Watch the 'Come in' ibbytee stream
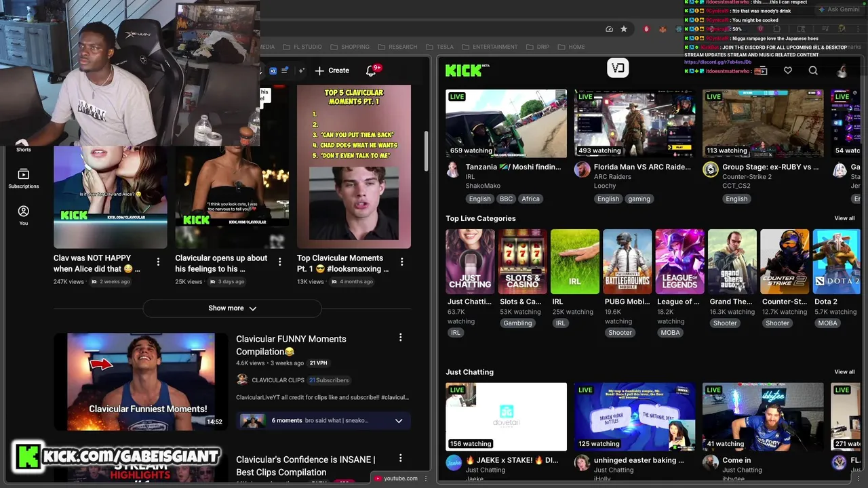Image resolution: width=868 pixels, height=488 pixels. point(763,416)
